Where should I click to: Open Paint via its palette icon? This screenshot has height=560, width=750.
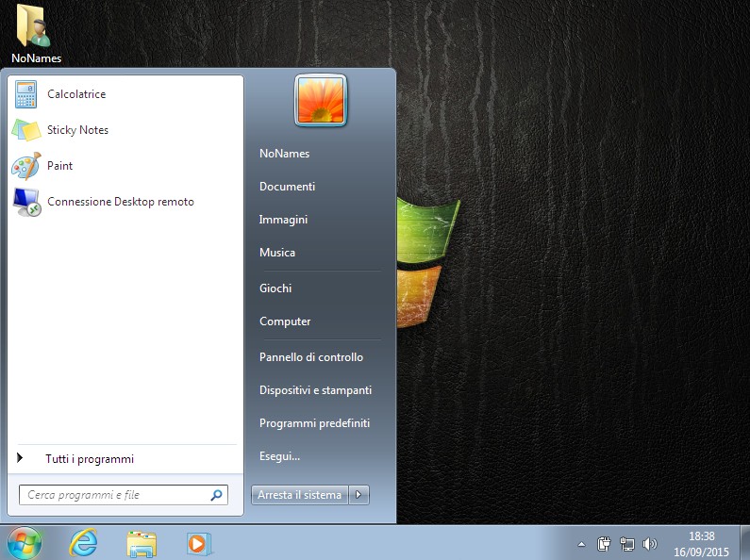tap(25, 166)
